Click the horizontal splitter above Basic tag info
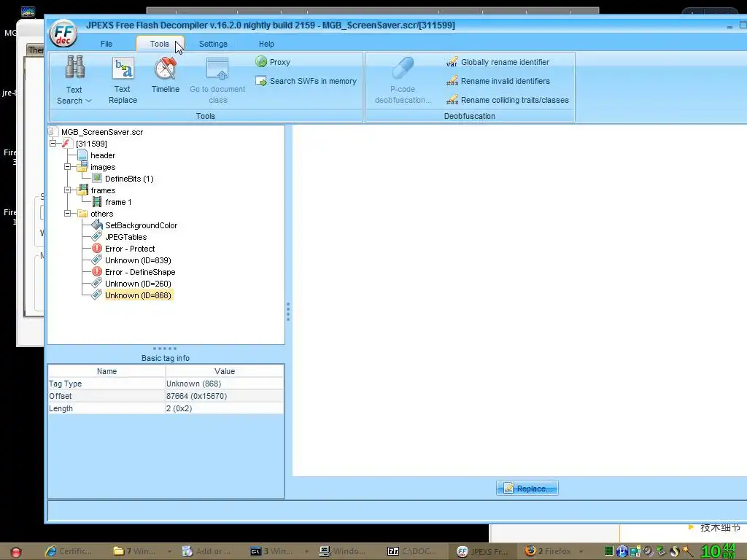Viewport: 747px width, 560px height. (165, 348)
